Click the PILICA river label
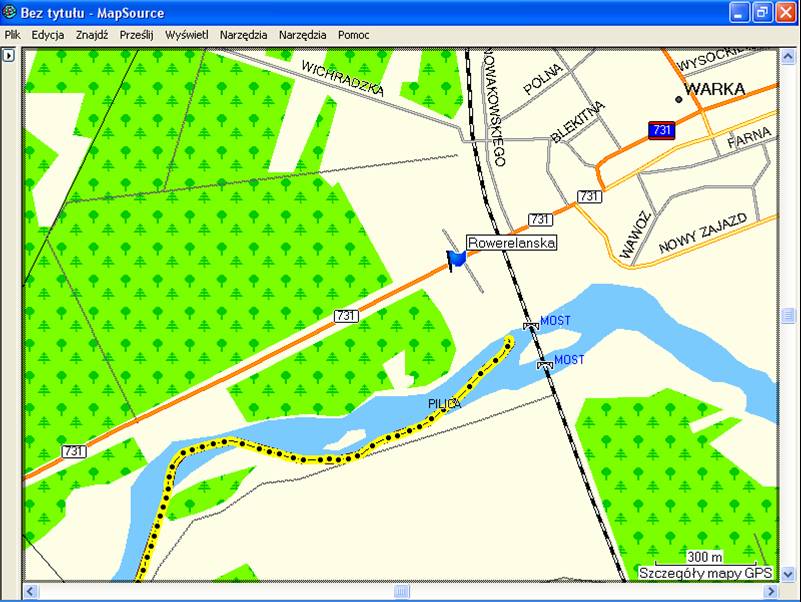801x602 pixels. [444, 404]
